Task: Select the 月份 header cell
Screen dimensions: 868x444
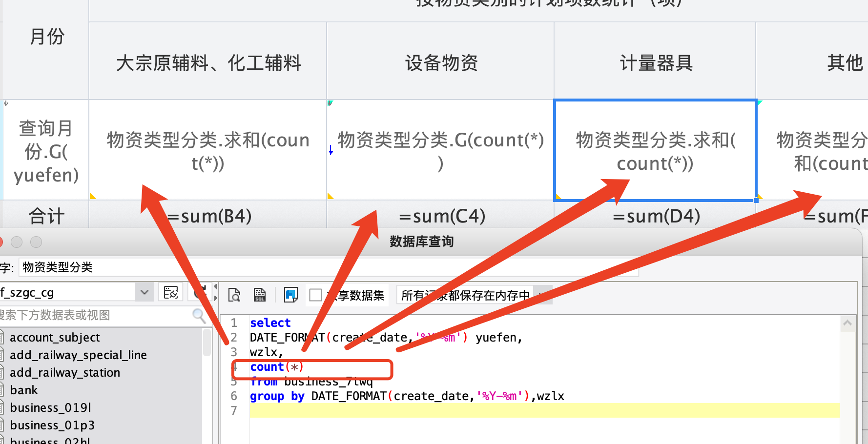Action: point(46,49)
